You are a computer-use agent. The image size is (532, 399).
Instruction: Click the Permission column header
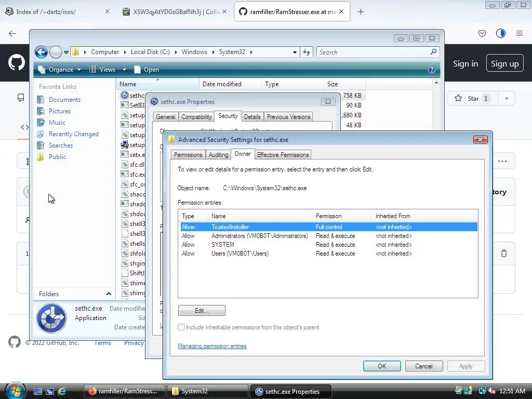pos(342,216)
